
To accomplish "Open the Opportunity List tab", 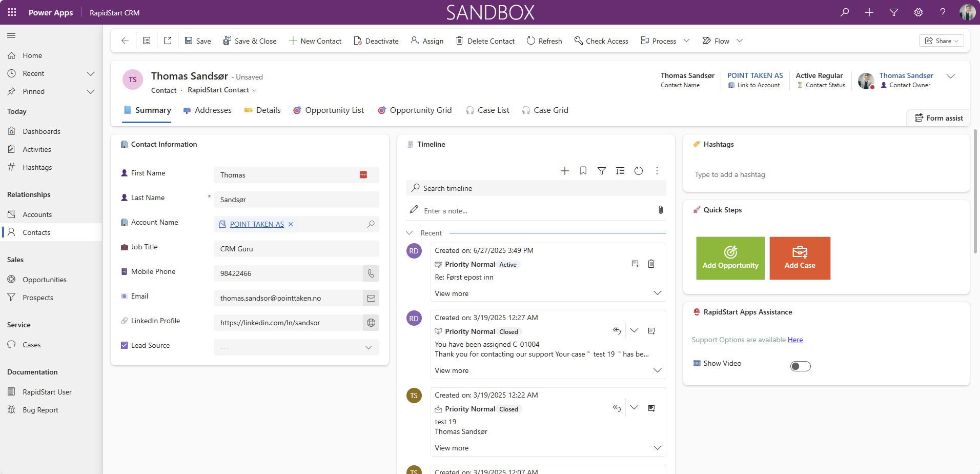I will (x=329, y=110).
